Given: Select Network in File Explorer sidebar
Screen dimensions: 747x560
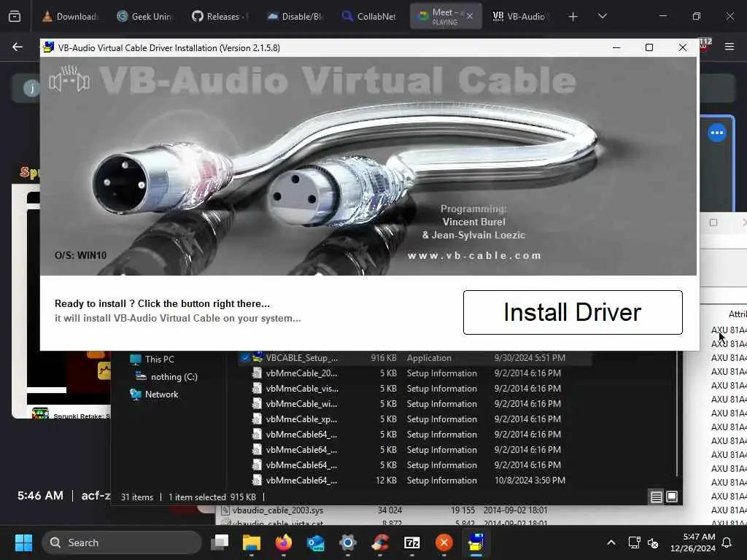Looking at the screenshot, I should (161, 394).
